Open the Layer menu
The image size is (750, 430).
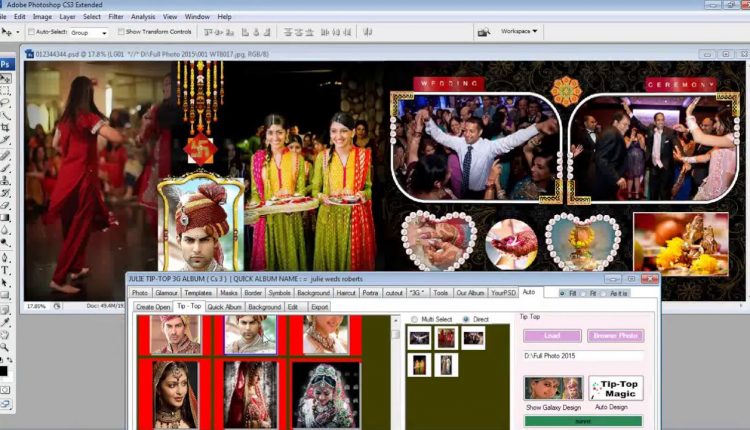coord(67,17)
